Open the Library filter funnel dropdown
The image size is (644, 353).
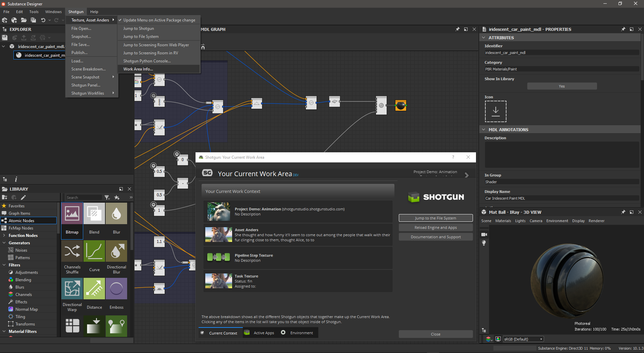point(107,197)
